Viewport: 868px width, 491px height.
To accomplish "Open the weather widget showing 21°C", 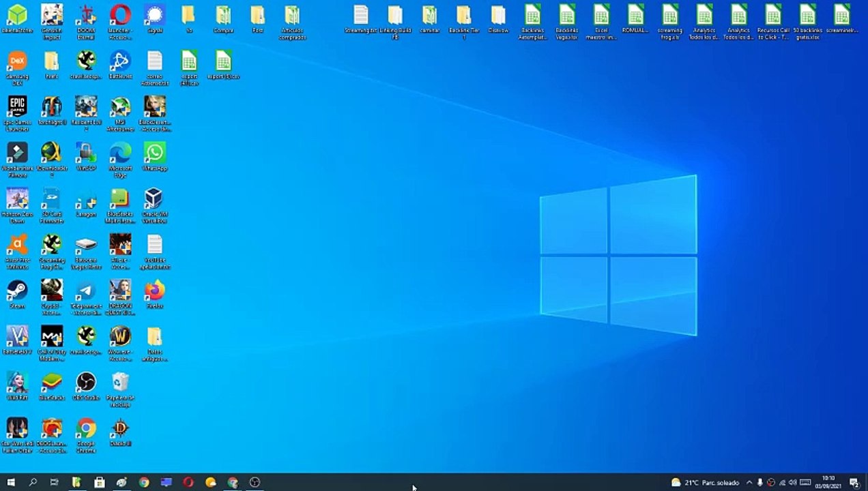I will 705,483.
